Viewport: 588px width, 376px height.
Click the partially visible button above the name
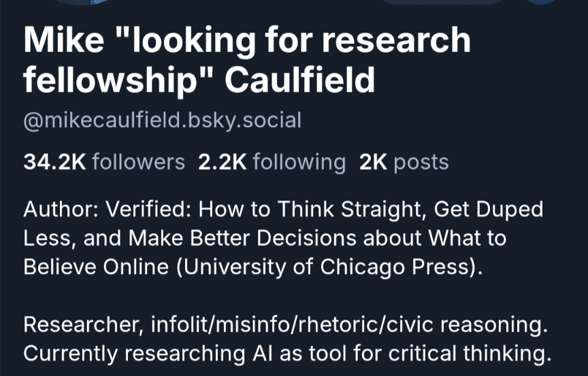[441, 2]
